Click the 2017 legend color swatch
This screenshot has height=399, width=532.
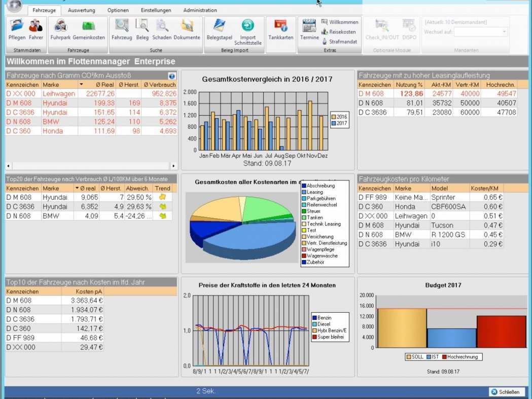(x=333, y=123)
